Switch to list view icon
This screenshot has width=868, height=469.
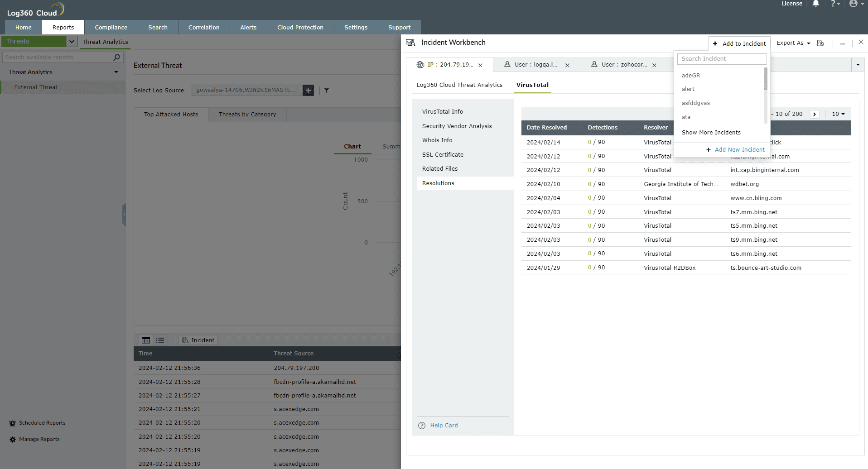(x=160, y=340)
